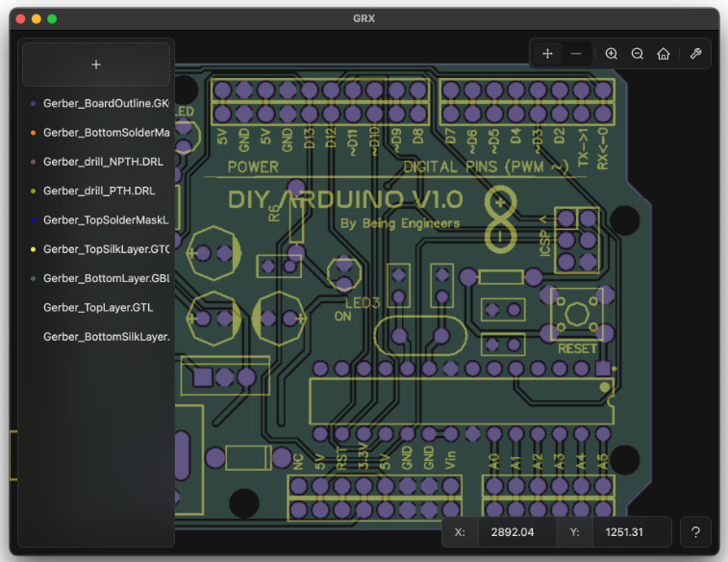The width and height of the screenshot is (728, 562).
Task: Click blue color dot of TopSolderMask layer
Action: pyautogui.click(x=33, y=220)
